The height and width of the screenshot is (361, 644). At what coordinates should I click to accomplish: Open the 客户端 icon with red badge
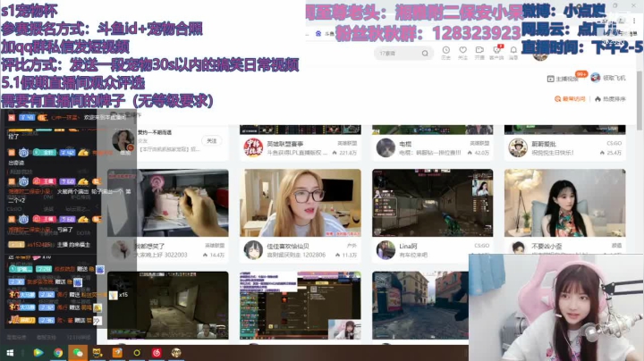click(496, 50)
